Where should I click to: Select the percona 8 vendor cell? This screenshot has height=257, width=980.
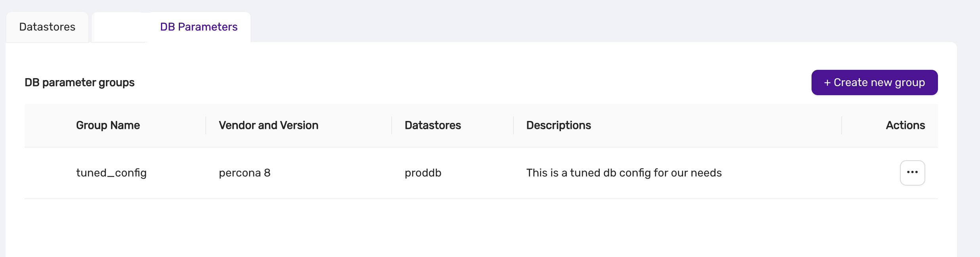pos(245,173)
